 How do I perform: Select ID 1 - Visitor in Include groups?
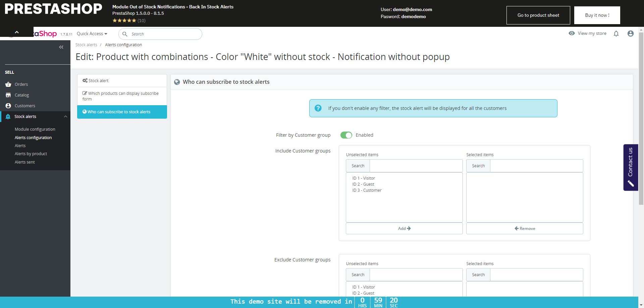pos(364,178)
